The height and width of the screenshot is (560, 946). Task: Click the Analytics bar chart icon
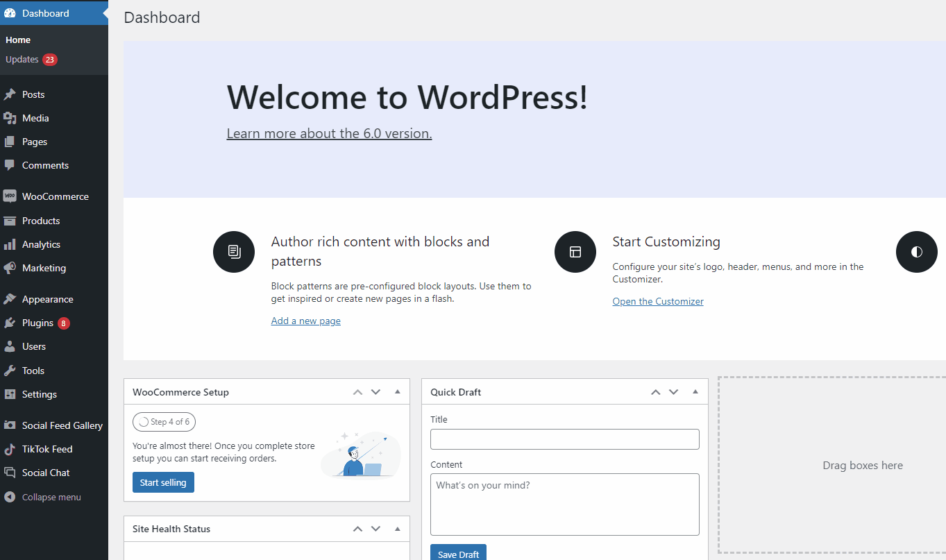pos(10,244)
